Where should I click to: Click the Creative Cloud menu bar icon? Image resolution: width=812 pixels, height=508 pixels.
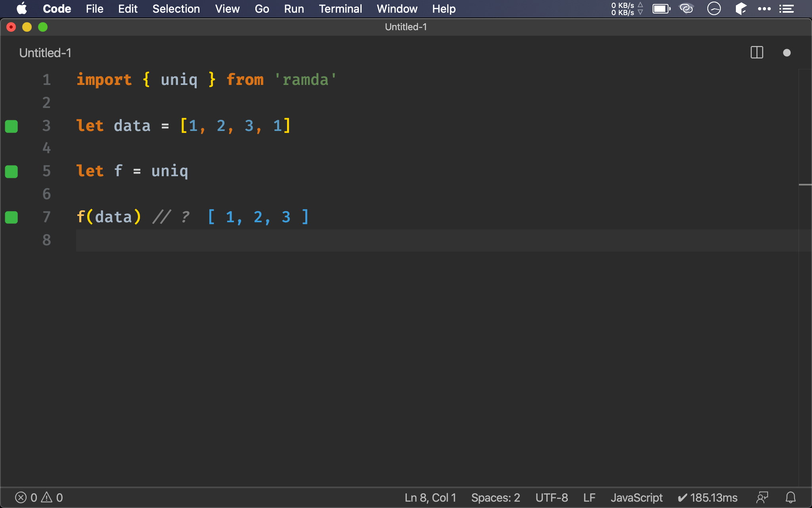click(686, 9)
